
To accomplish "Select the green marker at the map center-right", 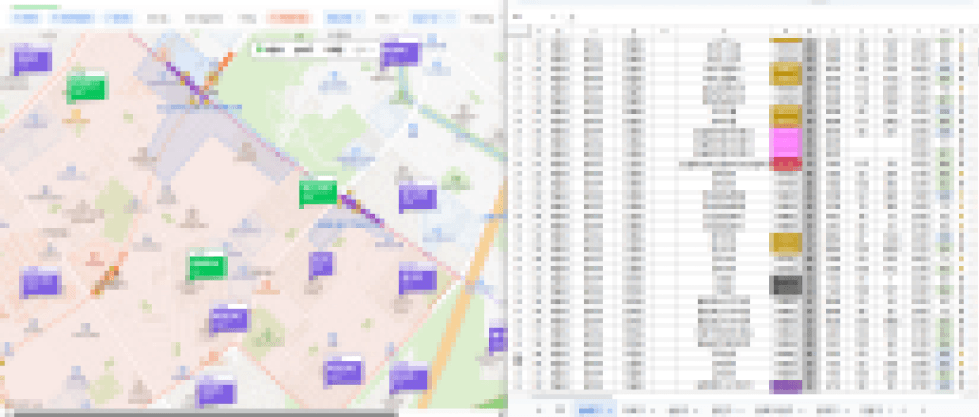I will [x=319, y=193].
